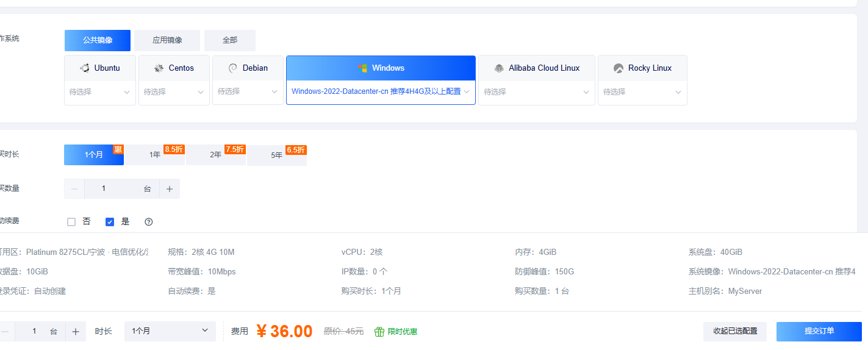This screenshot has width=868, height=350.
Task: Click the 7.5折 discount badge
Action: [x=235, y=149]
